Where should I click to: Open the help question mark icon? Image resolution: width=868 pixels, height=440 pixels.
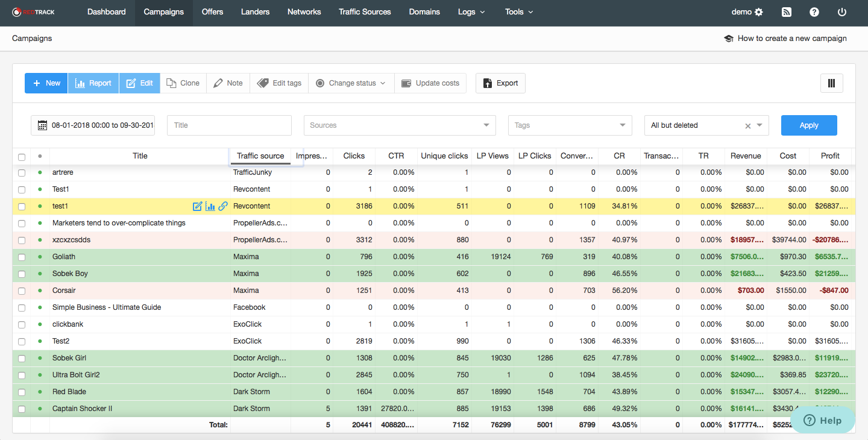click(814, 12)
